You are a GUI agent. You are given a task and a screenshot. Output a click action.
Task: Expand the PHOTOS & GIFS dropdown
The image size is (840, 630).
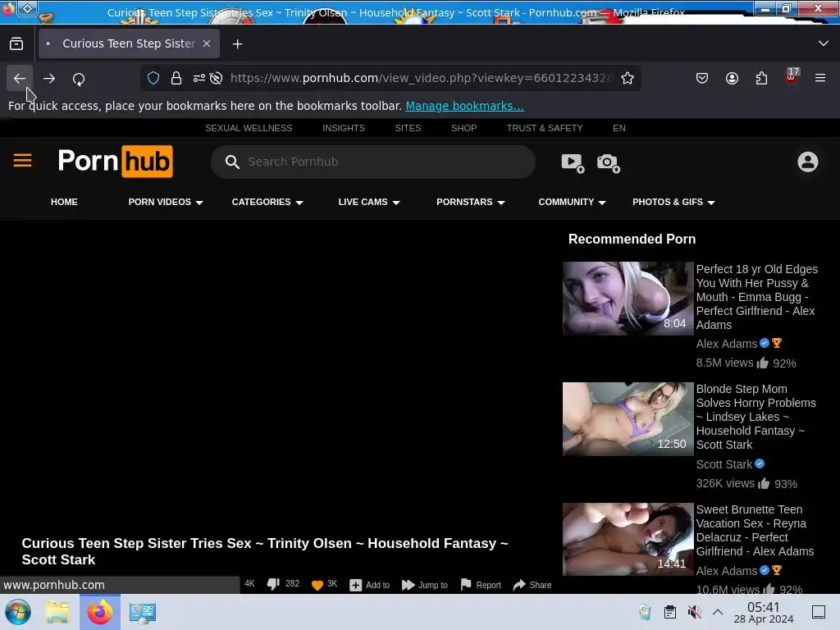(x=673, y=202)
